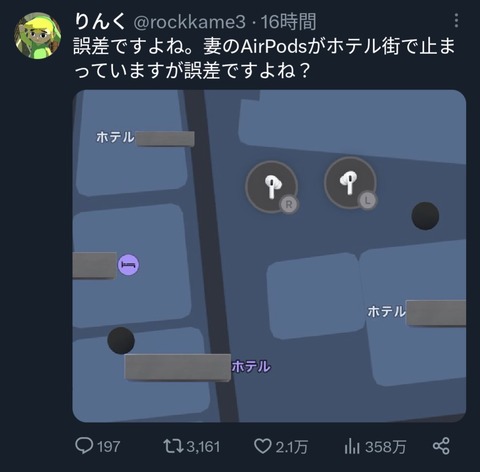Open view analytics bar chart icon
Screen dimensions: 480x472
click(352, 446)
